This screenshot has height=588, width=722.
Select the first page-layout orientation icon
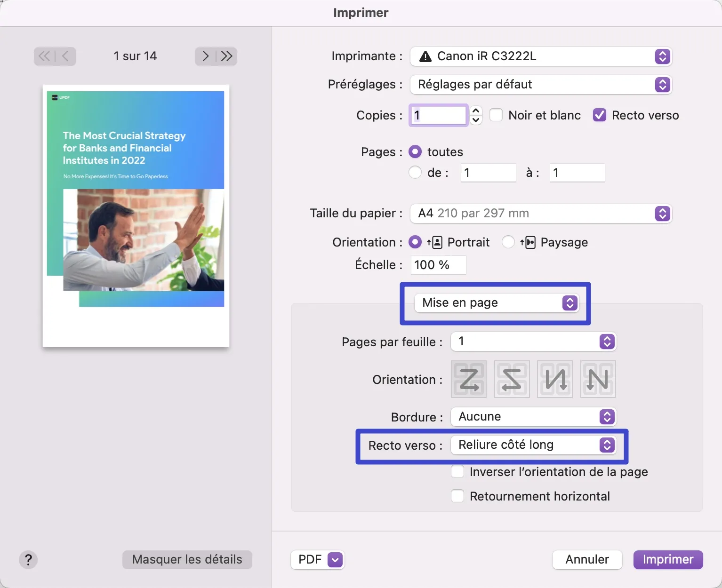tap(468, 379)
